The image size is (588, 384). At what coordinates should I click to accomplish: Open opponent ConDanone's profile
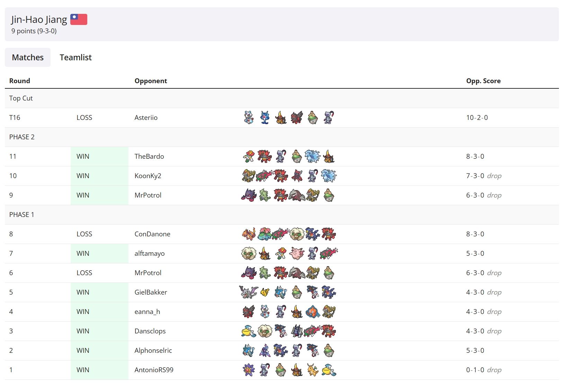tap(152, 234)
